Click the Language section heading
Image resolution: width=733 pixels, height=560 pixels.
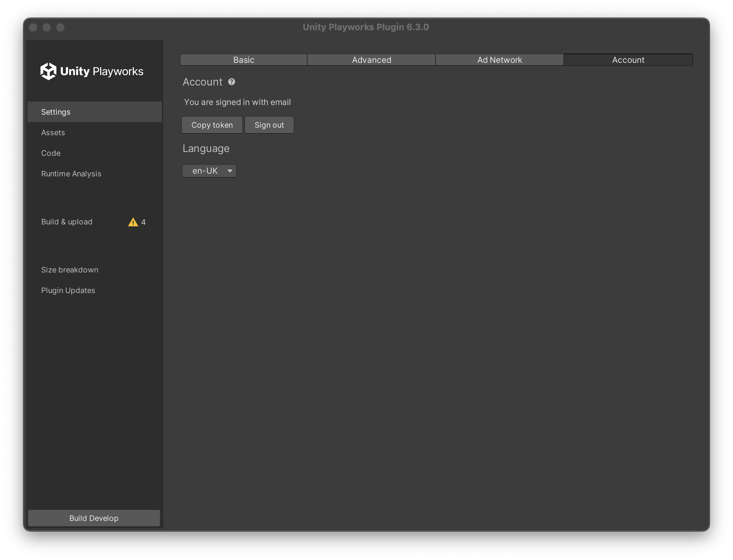(x=206, y=149)
